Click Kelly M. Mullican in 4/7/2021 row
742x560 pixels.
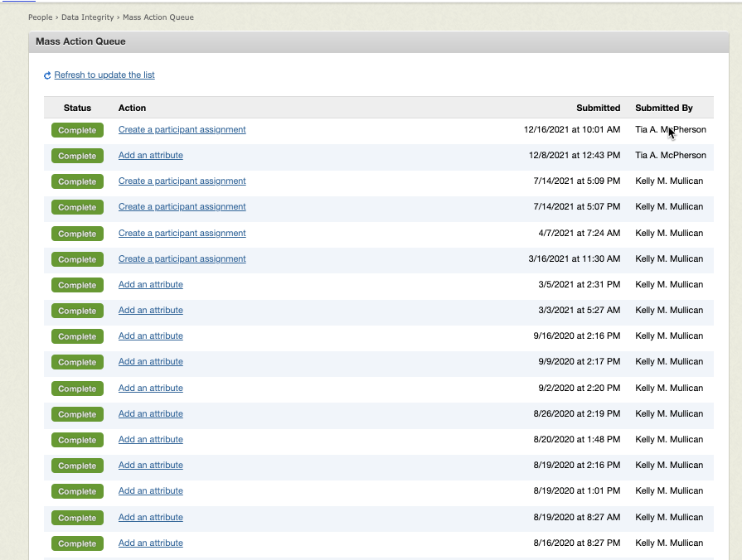click(x=669, y=233)
